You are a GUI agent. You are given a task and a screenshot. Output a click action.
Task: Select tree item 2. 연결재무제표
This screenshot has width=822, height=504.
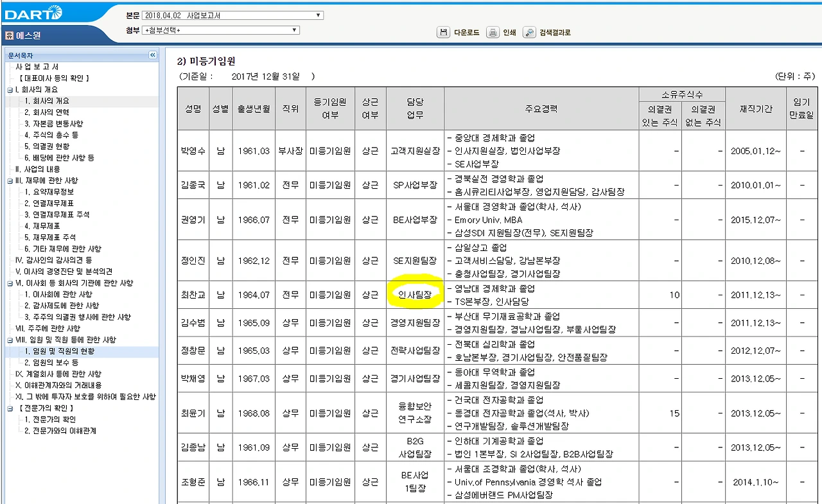49,204
